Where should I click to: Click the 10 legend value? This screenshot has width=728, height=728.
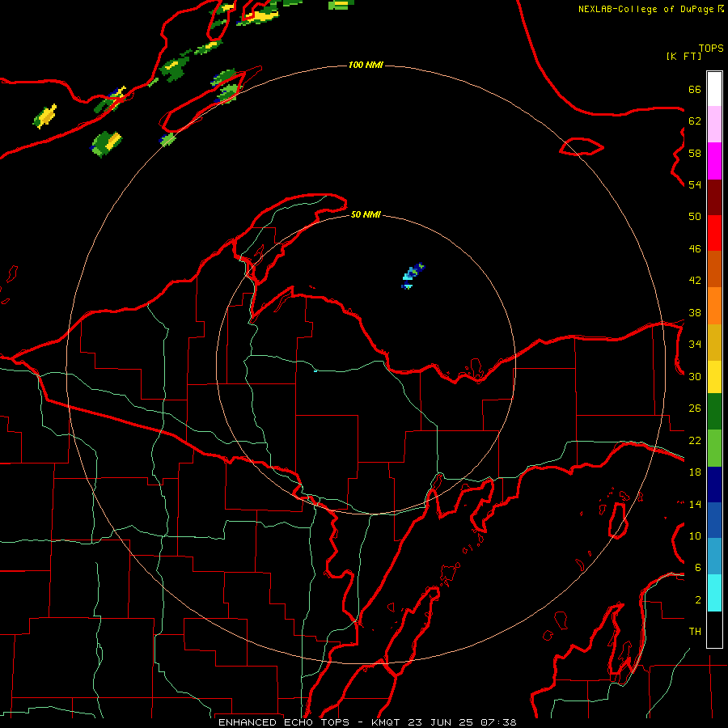click(x=695, y=535)
